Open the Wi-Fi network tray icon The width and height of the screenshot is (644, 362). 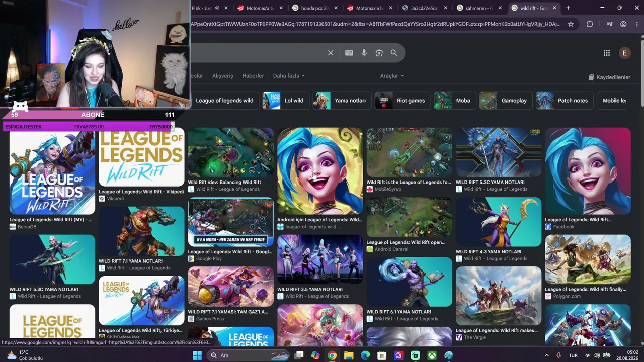(587, 355)
